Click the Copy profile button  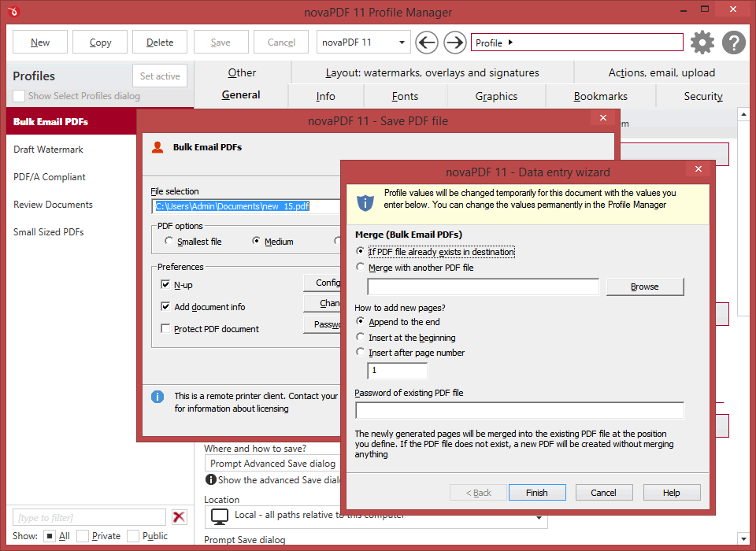[100, 43]
